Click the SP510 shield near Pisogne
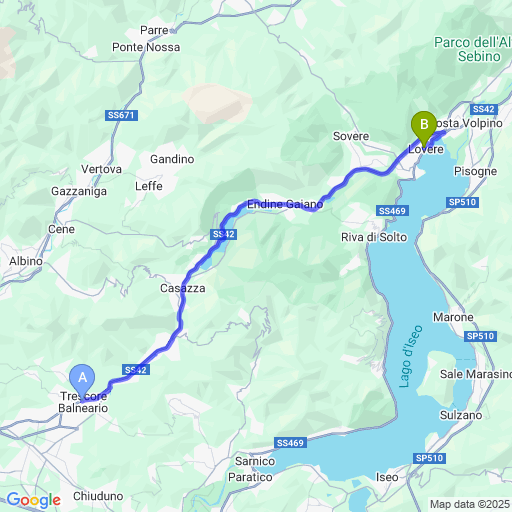The image size is (512, 512). [x=462, y=202]
